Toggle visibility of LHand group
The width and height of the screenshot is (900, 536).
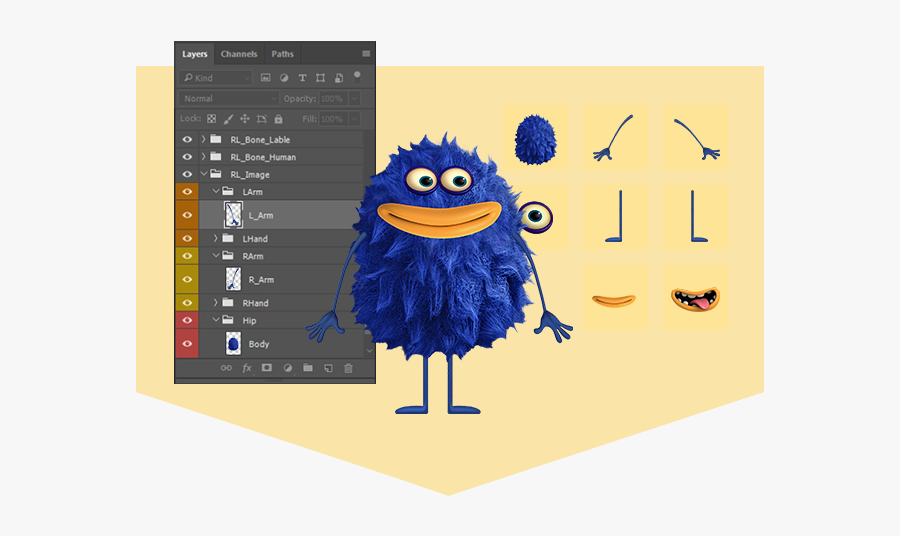[187, 238]
